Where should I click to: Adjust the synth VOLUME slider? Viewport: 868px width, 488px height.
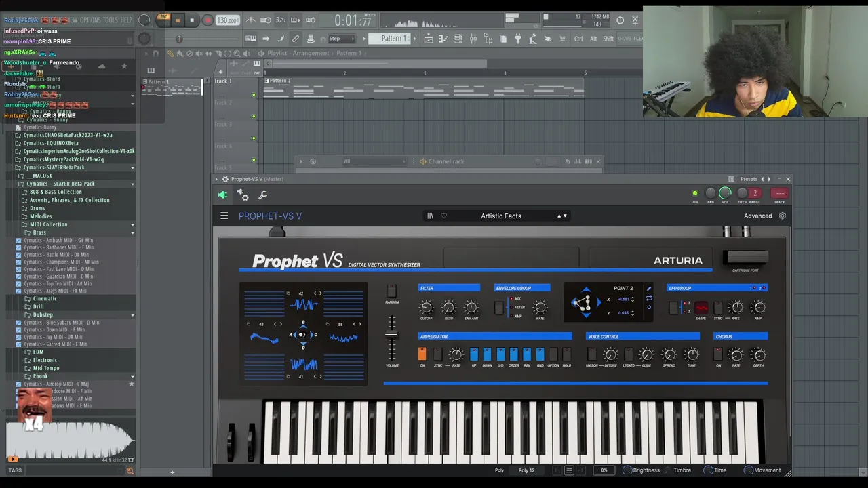click(391, 335)
